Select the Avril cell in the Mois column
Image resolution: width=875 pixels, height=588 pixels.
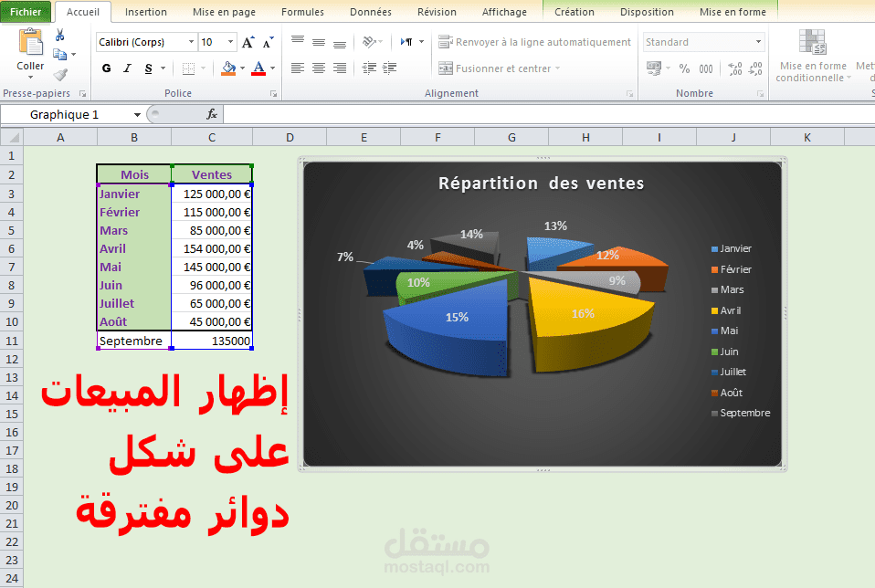point(134,249)
